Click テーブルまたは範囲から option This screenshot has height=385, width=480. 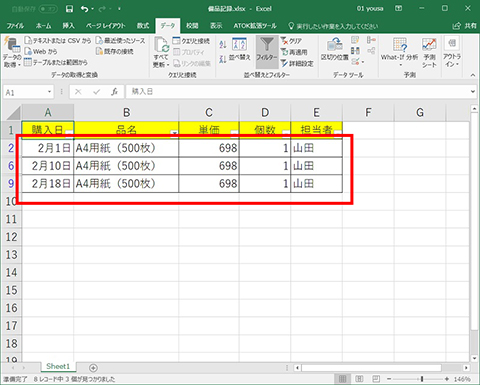tap(56, 62)
